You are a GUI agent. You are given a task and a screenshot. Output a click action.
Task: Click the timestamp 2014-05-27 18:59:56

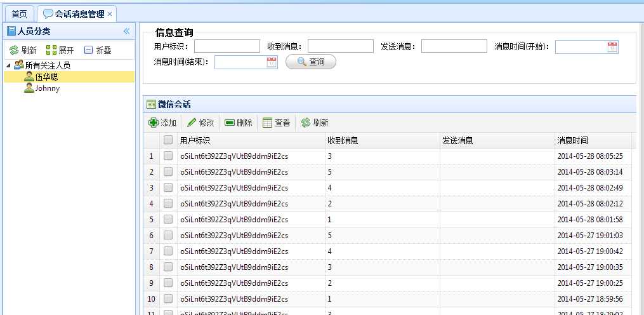[x=590, y=299]
